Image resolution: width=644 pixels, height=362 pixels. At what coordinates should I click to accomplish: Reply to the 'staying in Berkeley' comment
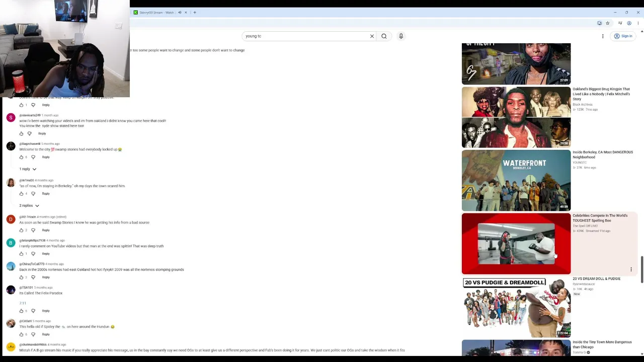(46, 194)
